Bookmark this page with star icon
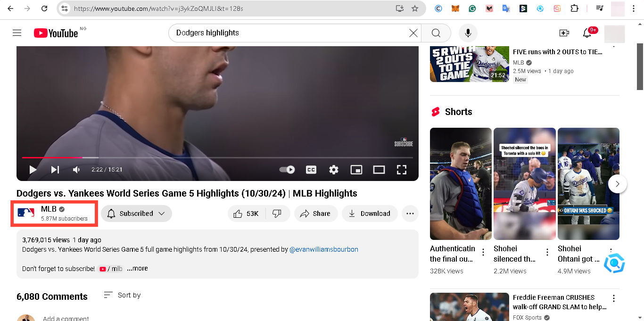 [x=415, y=8]
